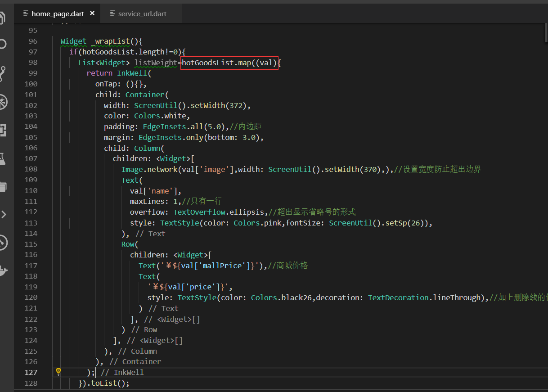This screenshot has height=392, width=548.
Task: Click toList() on line 128
Action: coord(108,383)
